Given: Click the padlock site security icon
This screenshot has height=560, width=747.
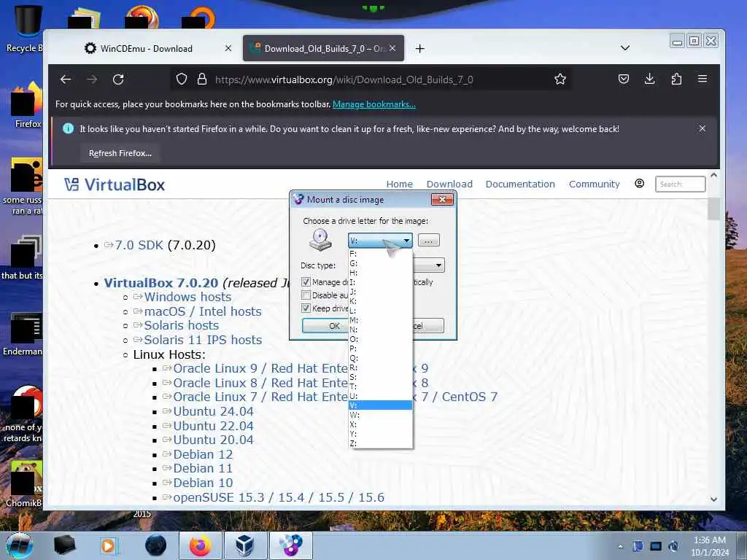Looking at the screenshot, I should pos(202,79).
